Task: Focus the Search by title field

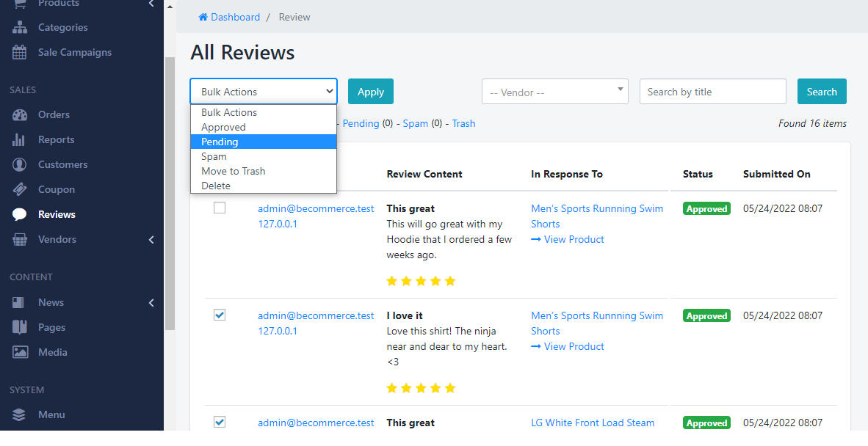Action: point(712,92)
